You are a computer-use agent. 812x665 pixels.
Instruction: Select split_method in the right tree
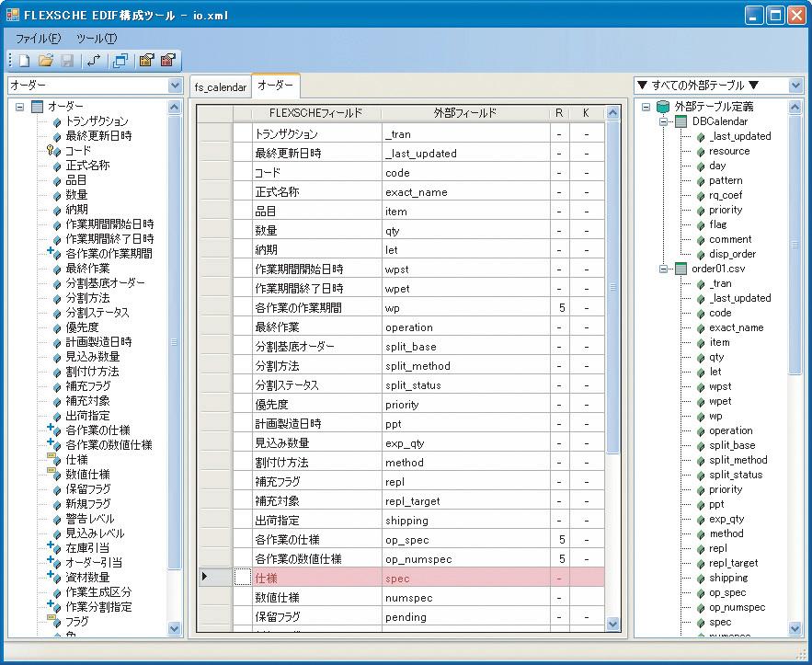point(738,460)
